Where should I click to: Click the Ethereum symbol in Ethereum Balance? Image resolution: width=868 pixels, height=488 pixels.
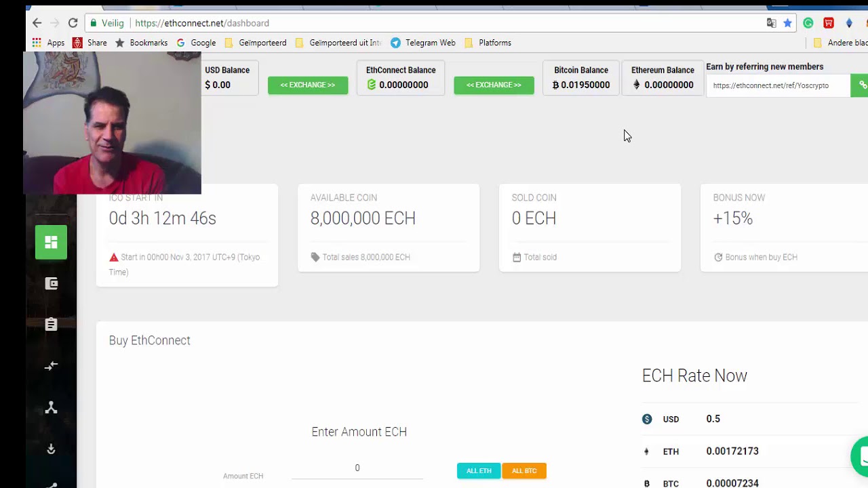point(636,85)
